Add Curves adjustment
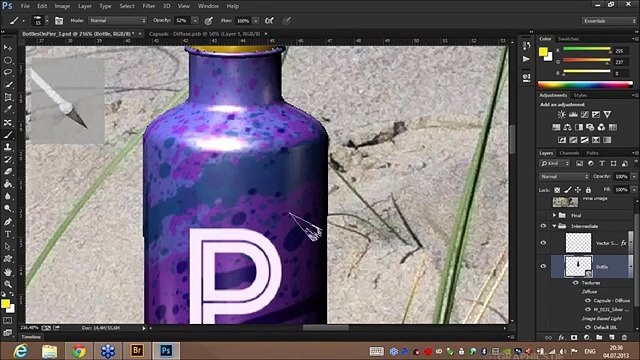The height and width of the screenshot is (360, 640). pyautogui.click(x=584, y=115)
